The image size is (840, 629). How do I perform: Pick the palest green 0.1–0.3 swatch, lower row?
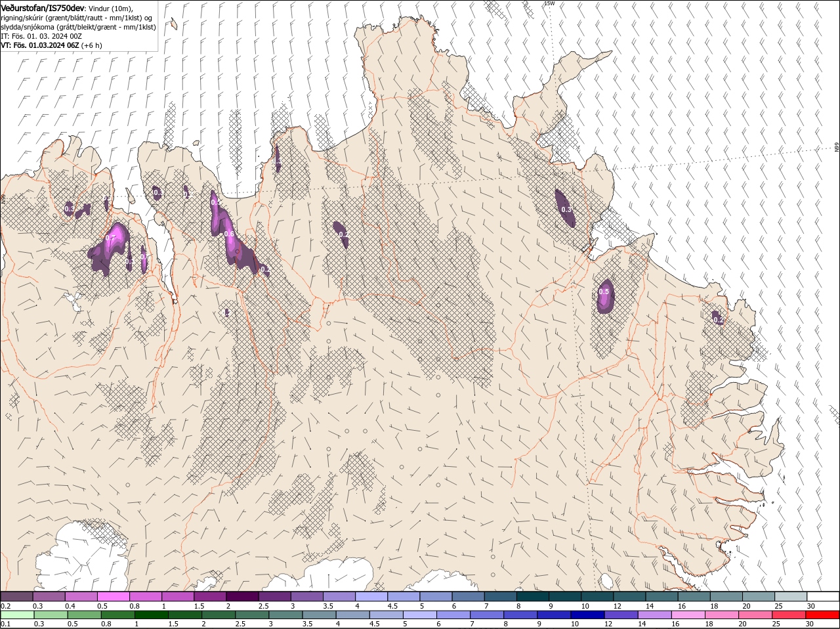(x=17, y=615)
